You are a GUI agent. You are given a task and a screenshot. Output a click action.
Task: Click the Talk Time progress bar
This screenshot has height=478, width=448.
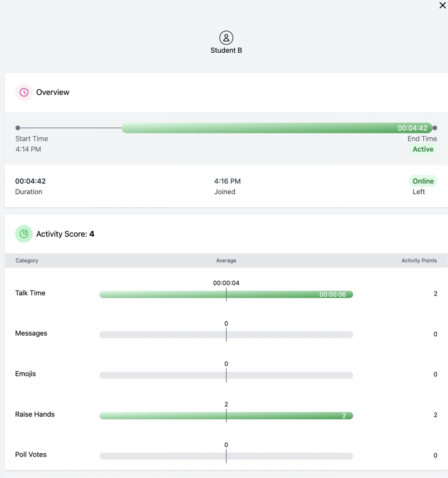pos(226,295)
